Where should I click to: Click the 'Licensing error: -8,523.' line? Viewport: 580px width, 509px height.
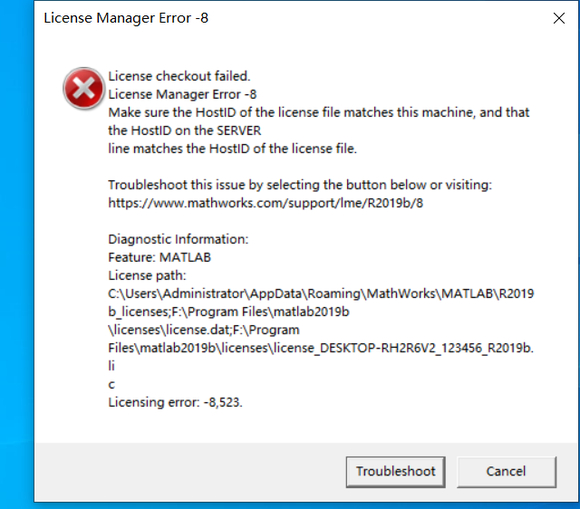tap(175, 402)
